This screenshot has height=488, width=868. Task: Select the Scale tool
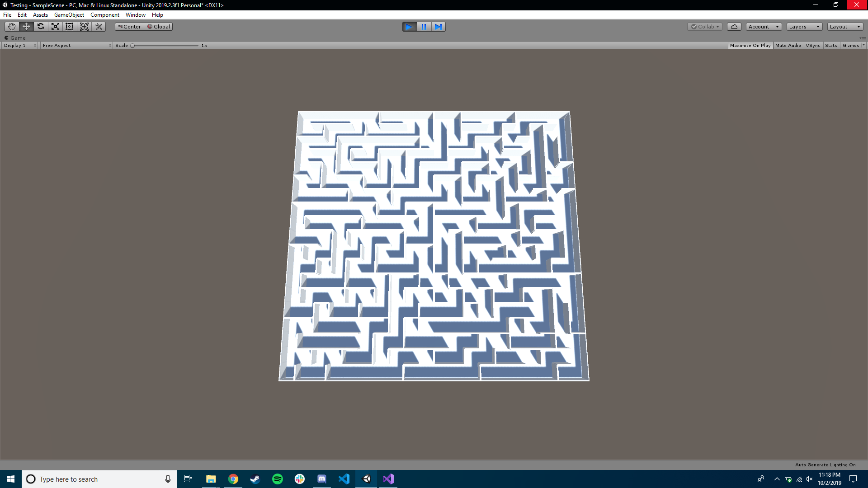(x=55, y=27)
